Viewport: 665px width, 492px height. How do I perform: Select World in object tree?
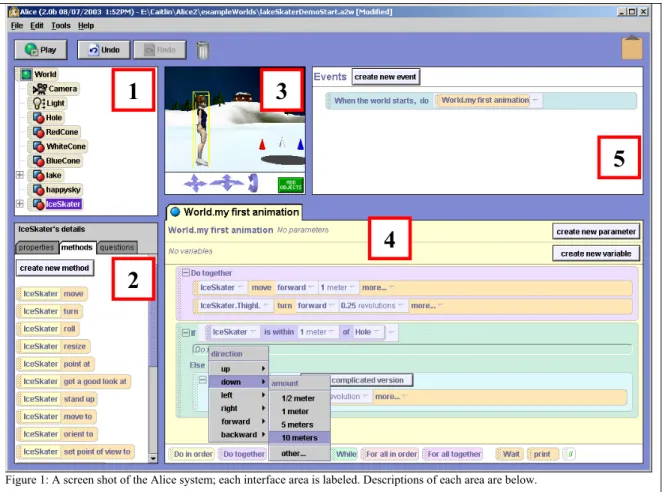pyautogui.click(x=39, y=74)
